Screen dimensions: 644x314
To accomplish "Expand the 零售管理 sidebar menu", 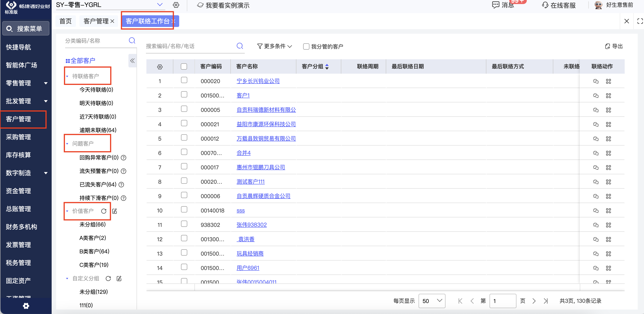I will [46, 83].
